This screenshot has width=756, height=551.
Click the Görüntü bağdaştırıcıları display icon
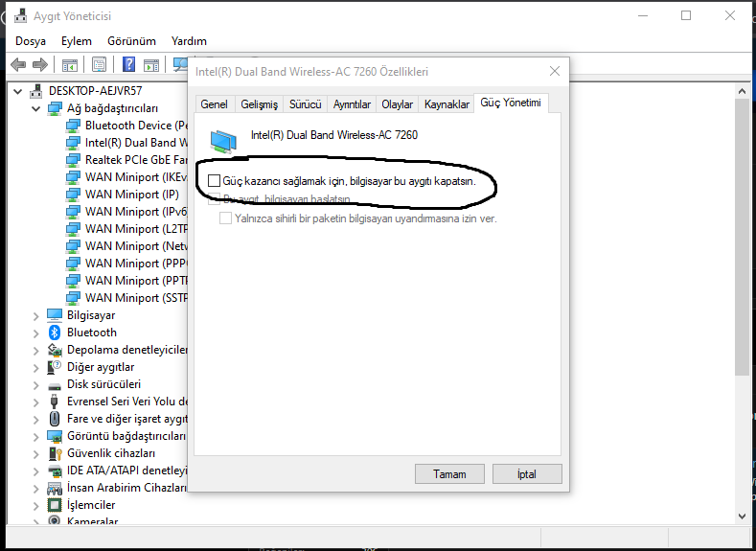(55, 436)
